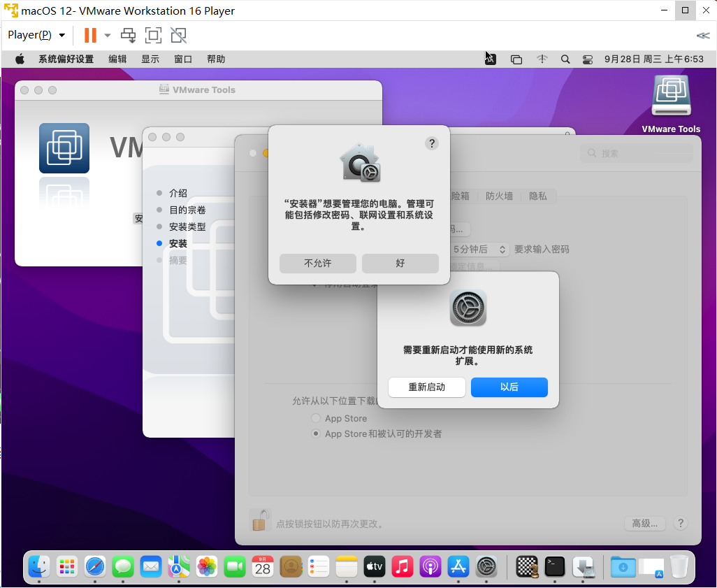The image size is (717, 588).
Task: Open Contacts from the Dock
Action: [291, 566]
